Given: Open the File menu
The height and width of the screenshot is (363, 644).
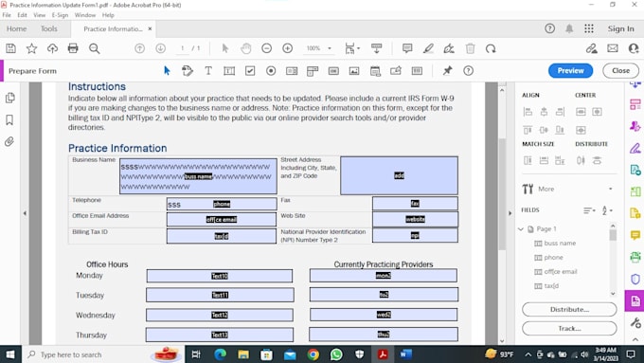Looking at the screenshot, I should 7,15.
